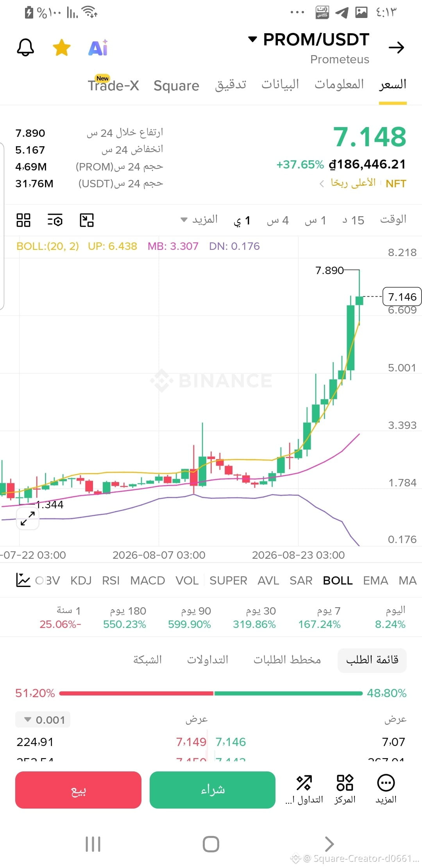Enable the OBV indicator
The width and height of the screenshot is (422, 868).
pyautogui.click(x=48, y=581)
